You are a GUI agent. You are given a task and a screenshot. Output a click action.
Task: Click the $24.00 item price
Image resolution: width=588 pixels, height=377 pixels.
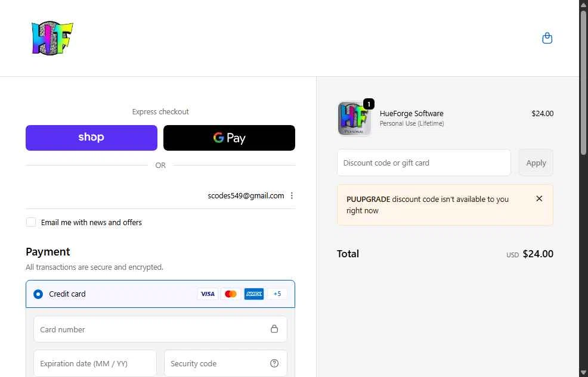coord(542,113)
